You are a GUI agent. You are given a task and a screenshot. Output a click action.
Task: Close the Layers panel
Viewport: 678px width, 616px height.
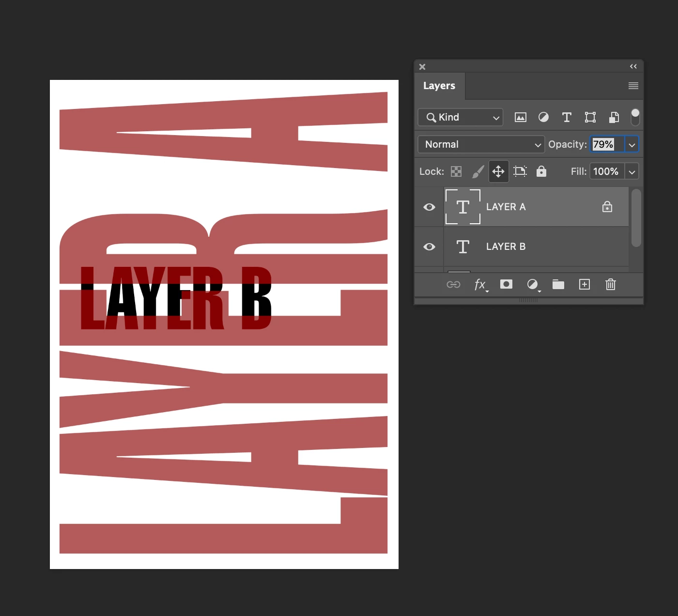[x=422, y=67]
